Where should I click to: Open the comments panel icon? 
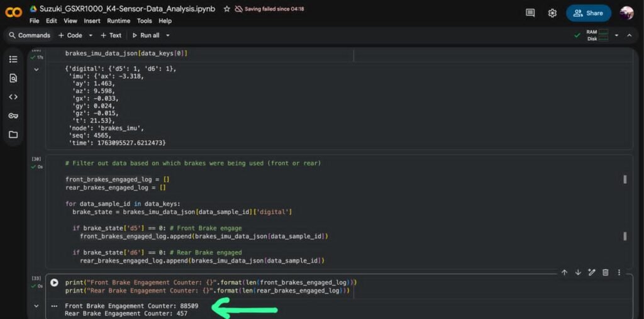(x=530, y=13)
